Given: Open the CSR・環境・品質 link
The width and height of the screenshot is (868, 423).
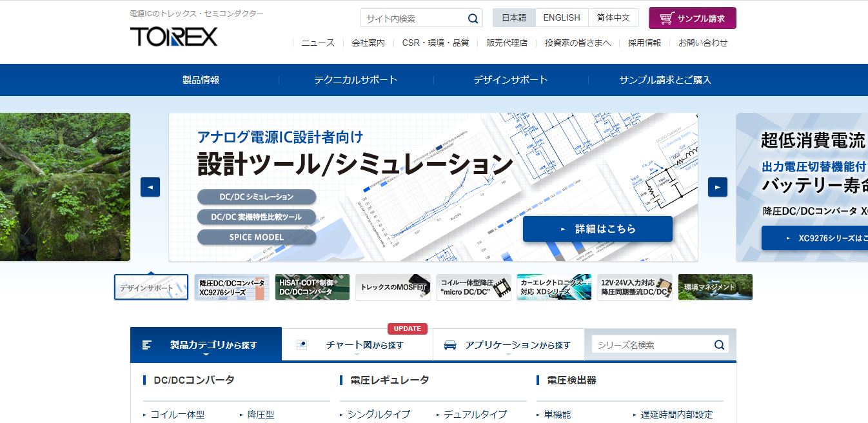Looking at the screenshot, I should [435, 43].
